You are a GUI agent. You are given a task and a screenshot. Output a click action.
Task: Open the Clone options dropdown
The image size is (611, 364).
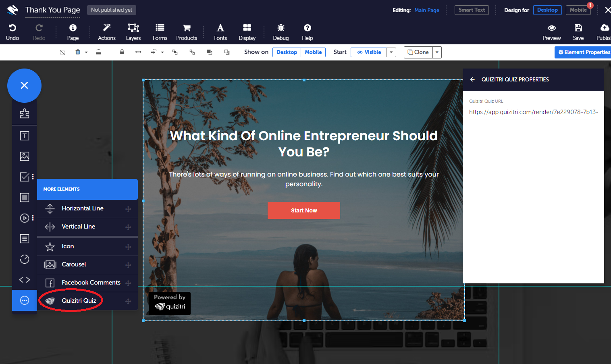pos(437,52)
